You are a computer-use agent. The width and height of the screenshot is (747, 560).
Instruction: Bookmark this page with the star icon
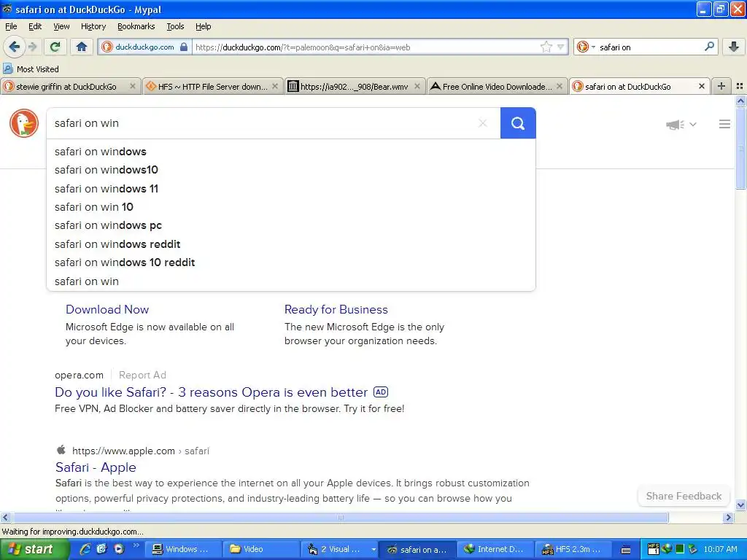546,47
